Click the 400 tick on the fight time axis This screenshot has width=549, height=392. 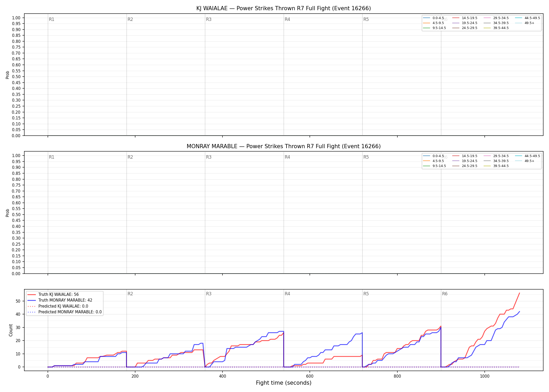click(222, 376)
